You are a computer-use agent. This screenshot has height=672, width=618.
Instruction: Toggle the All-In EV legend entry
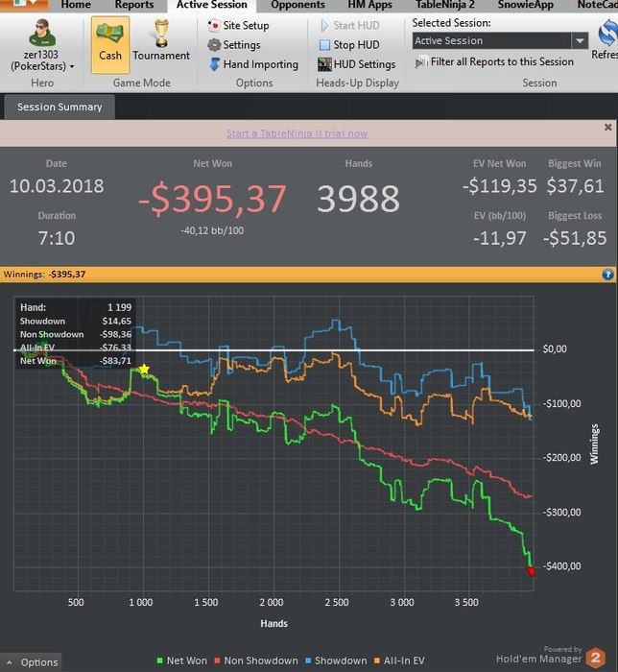[x=399, y=660]
